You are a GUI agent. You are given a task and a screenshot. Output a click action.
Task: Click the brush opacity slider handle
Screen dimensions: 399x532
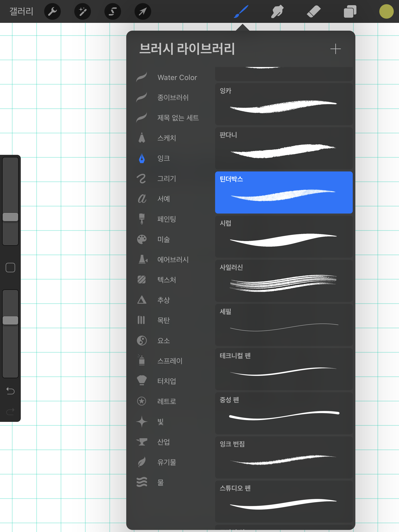(x=10, y=320)
